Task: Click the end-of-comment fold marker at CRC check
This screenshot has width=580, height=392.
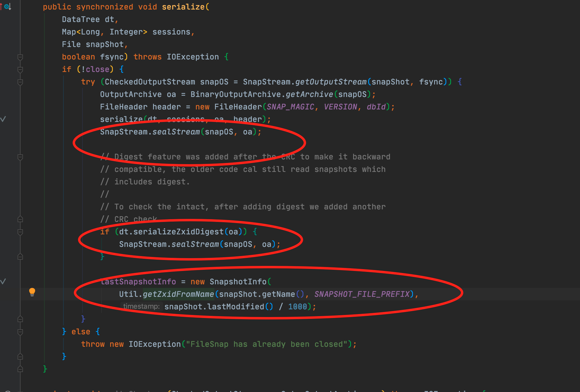Action: [20, 219]
